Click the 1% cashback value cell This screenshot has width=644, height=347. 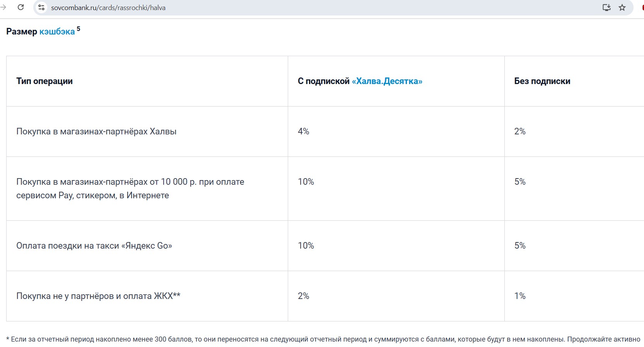point(520,296)
